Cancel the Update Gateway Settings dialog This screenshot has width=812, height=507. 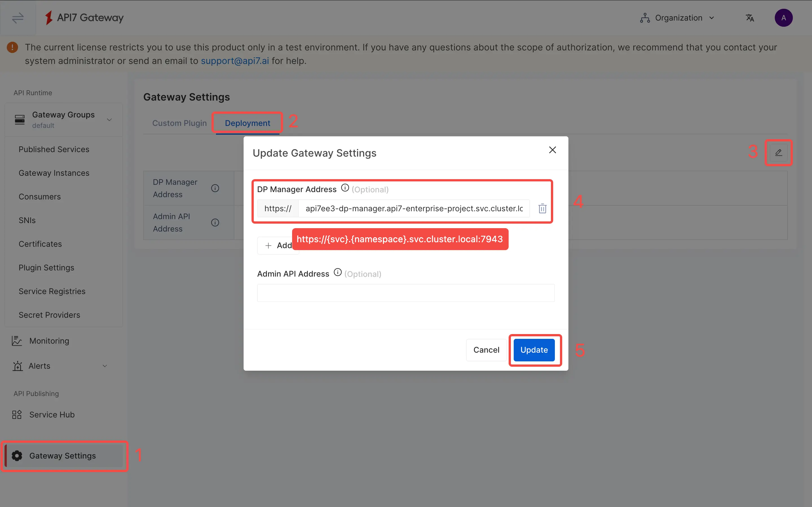pos(486,350)
